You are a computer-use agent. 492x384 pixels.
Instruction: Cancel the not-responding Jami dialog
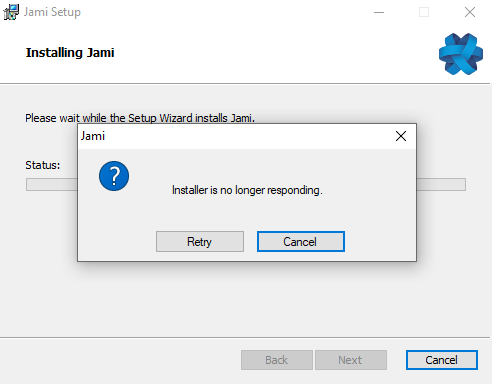pos(301,241)
